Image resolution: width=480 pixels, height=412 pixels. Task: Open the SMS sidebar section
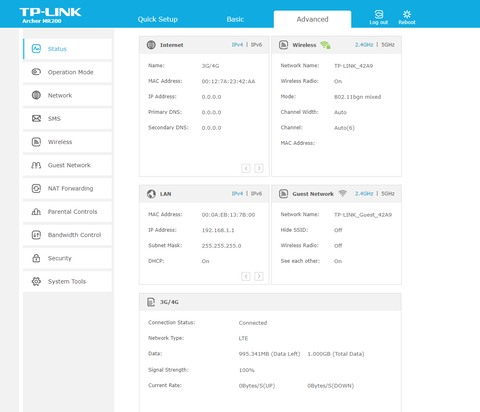(x=67, y=119)
